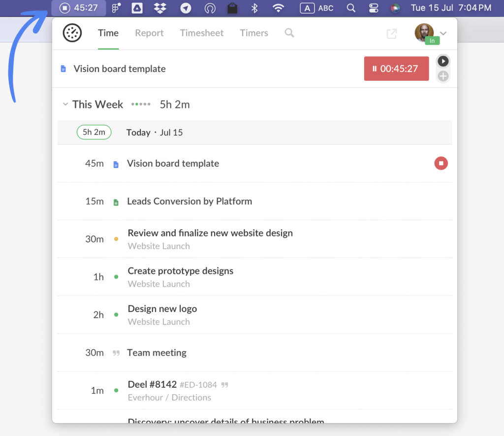Viewport: 504px width, 436px height.
Task: Open Wi-Fi status in menu bar
Action: (x=279, y=8)
